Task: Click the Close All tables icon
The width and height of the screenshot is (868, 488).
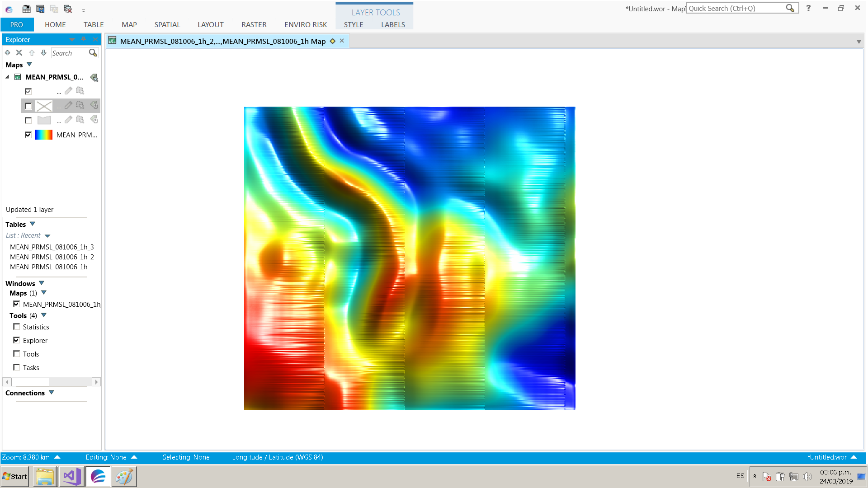Action: 68,9
